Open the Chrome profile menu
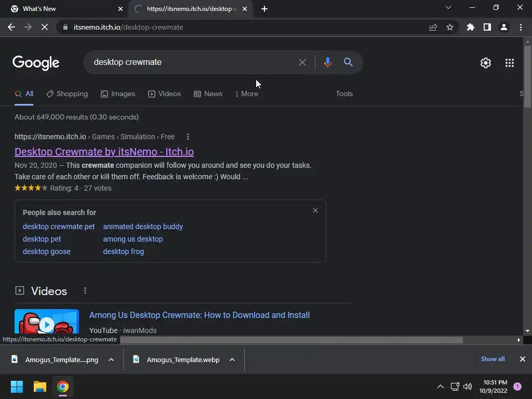 coord(504,27)
